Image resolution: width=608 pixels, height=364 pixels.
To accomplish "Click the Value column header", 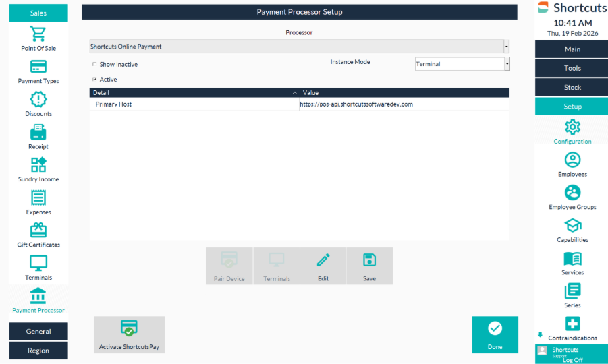I will (404, 92).
